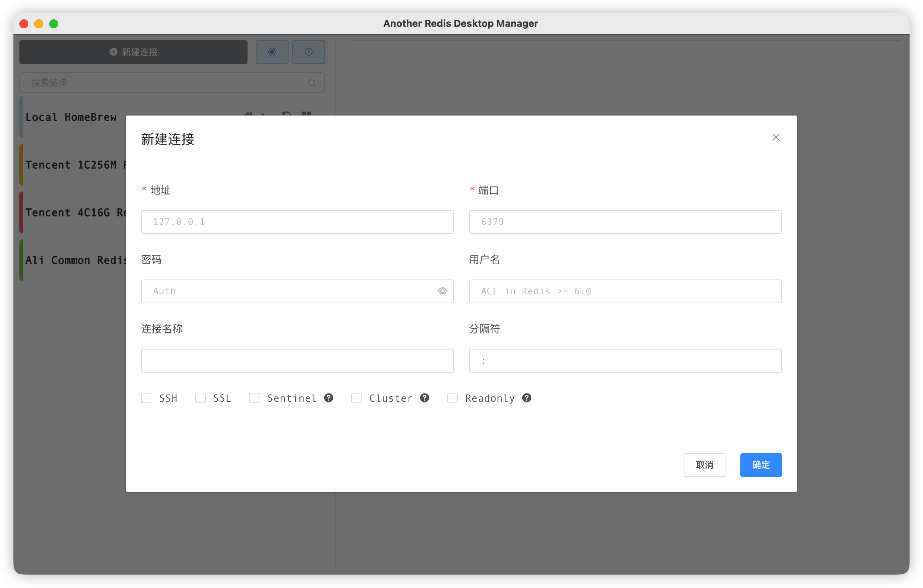
Task: Click the Sentinel help question mark
Action: coord(328,398)
